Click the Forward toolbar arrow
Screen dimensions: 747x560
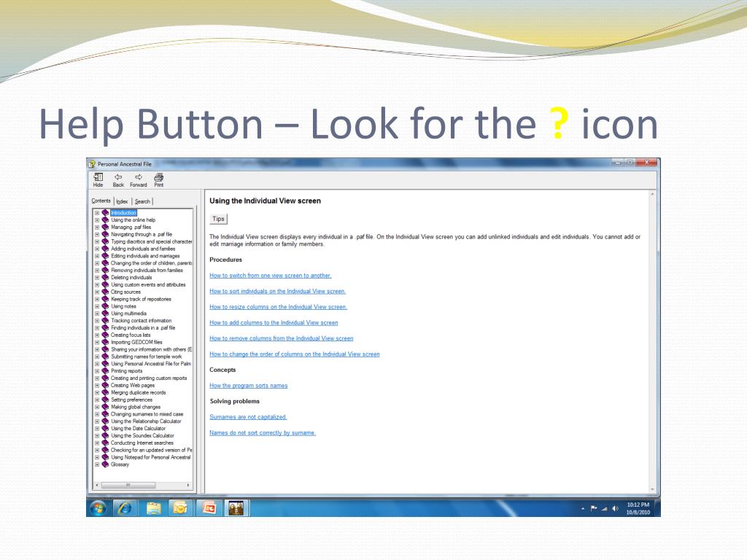(x=138, y=180)
